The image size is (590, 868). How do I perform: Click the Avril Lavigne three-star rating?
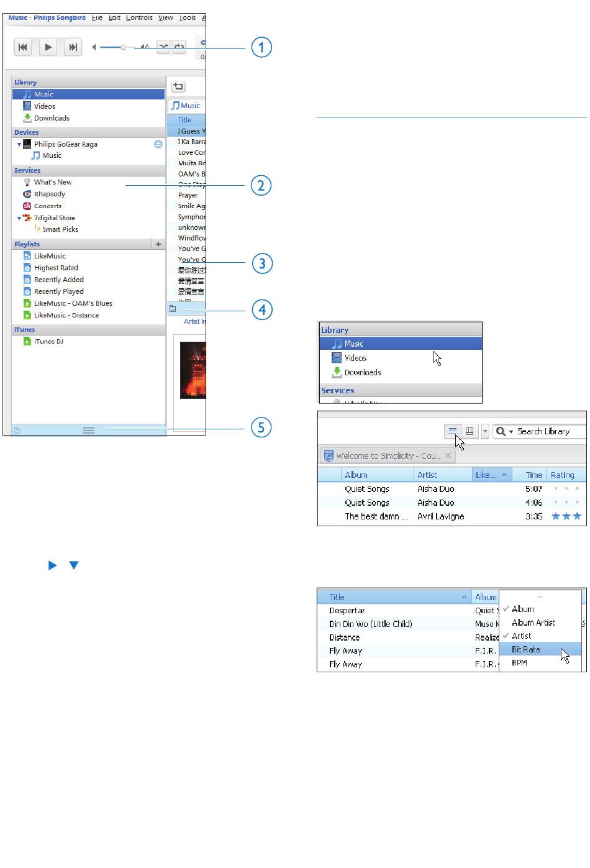point(566,516)
